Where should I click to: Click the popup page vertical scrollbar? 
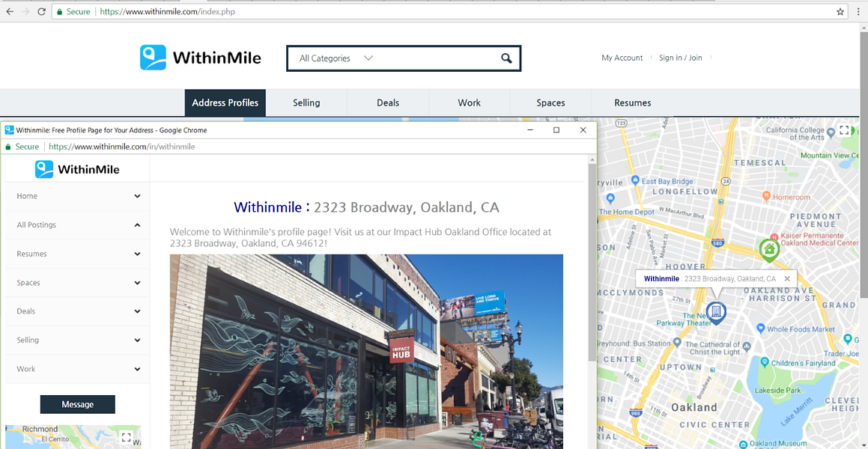click(x=592, y=263)
